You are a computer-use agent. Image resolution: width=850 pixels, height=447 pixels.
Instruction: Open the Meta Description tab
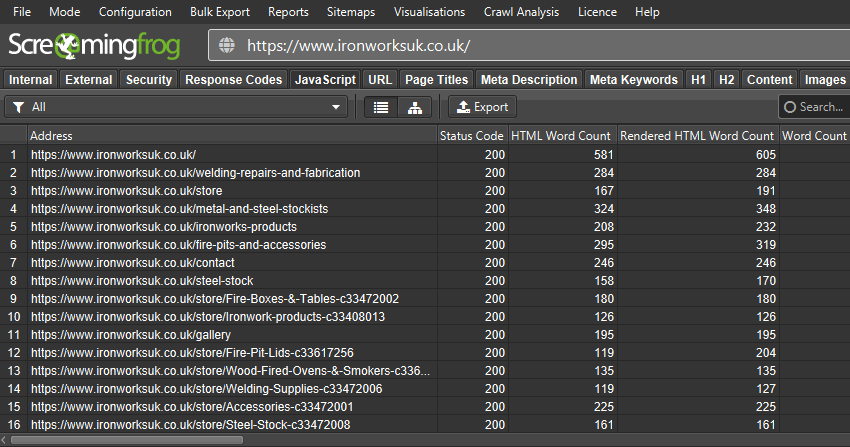(x=529, y=80)
